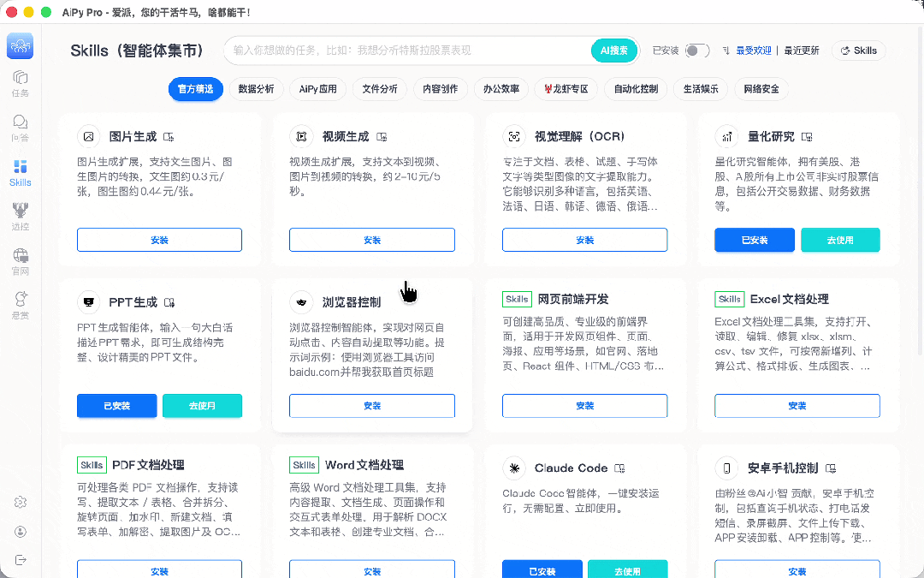
Task: Sort by 最近更新
Action: [802, 51]
